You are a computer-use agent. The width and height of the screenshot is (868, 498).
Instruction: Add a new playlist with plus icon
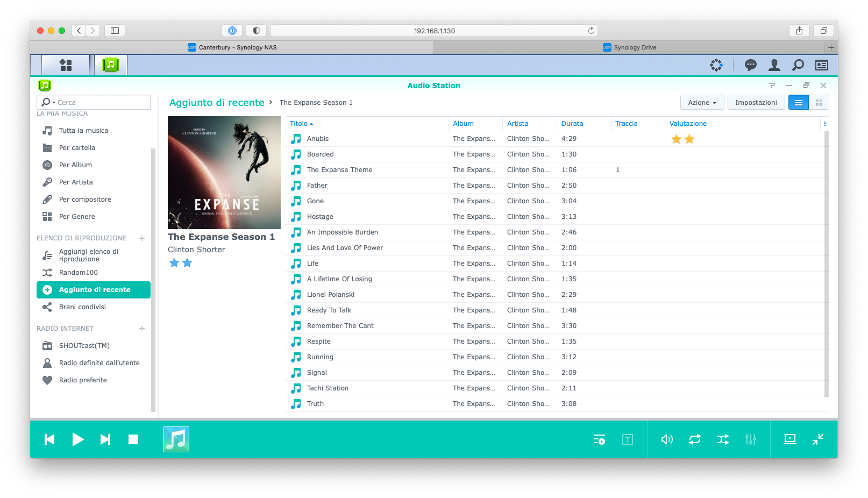click(x=142, y=238)
